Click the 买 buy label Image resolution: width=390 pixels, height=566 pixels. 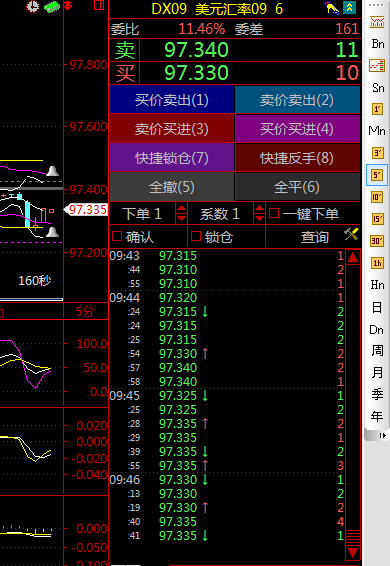coord(125,73)
